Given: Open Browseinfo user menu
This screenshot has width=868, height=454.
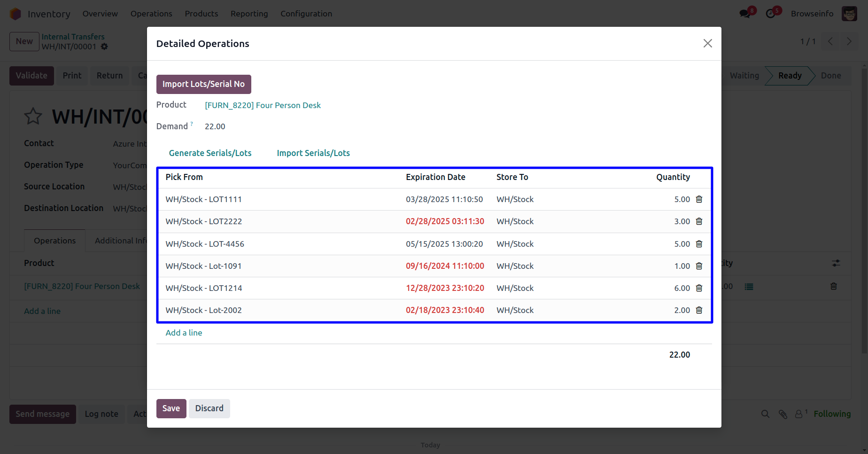Looking at the screenshot, I should pyautogui.click(x=823, y=14).
